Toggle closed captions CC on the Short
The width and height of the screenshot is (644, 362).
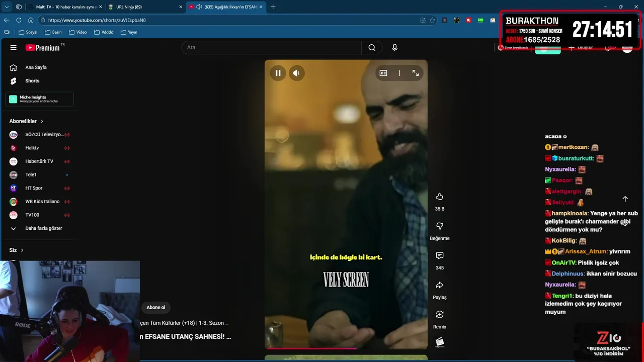tap(383, 73)
